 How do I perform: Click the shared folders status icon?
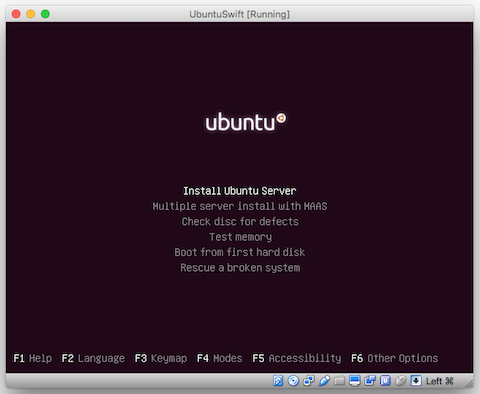339,380
